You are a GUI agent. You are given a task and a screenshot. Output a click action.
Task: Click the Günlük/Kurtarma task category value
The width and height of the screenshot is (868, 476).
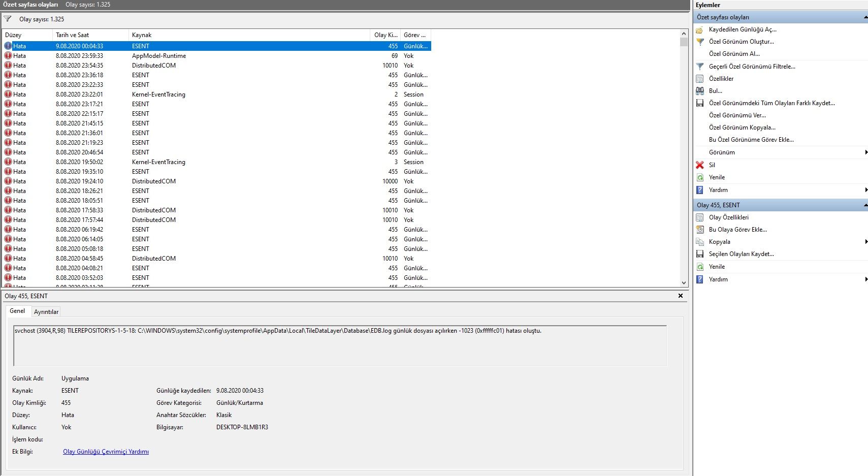240,403
